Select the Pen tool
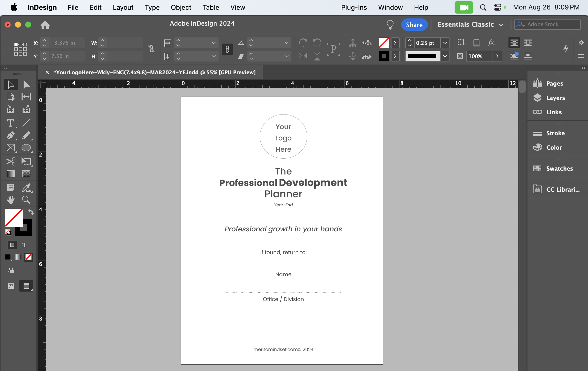This screenshot has width=588, height=371. (11, 136)
